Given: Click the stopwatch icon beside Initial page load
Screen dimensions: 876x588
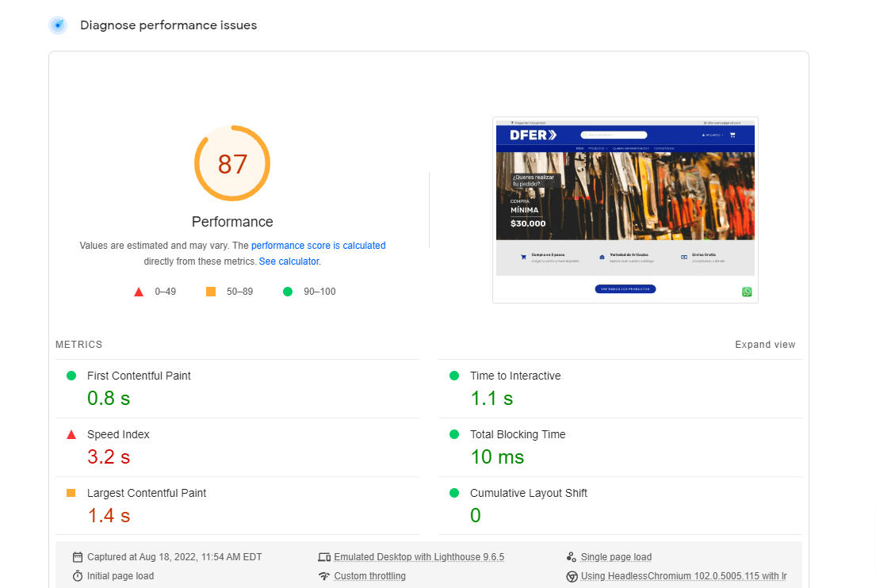Looking at the screenshot, I should [x=78, y=576].
